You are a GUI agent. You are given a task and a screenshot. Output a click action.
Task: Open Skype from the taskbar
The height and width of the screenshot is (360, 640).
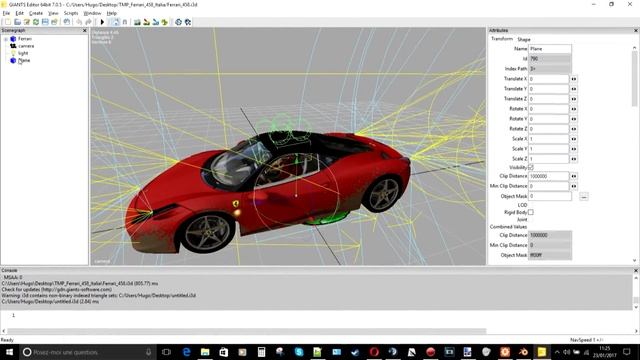299,352
